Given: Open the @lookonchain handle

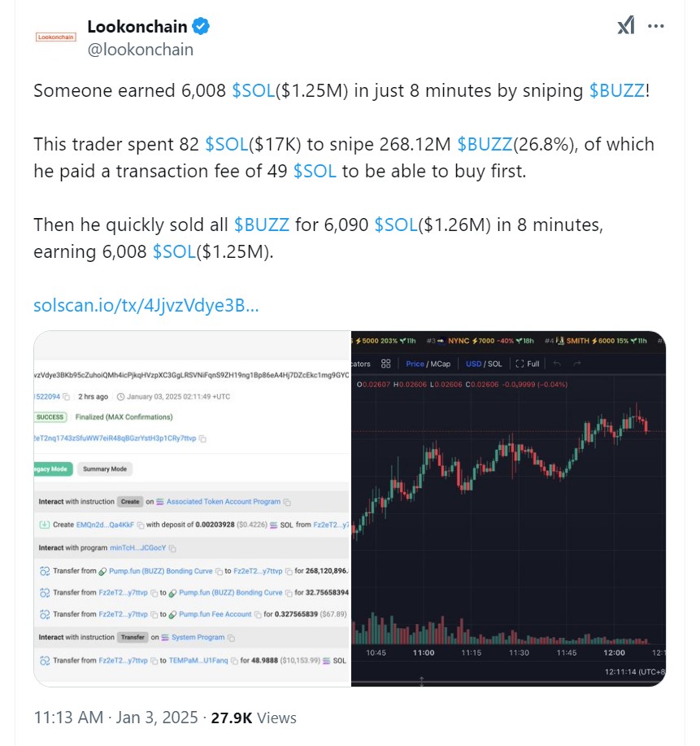Looking at the screenshot, I should [x=140, y=50].
